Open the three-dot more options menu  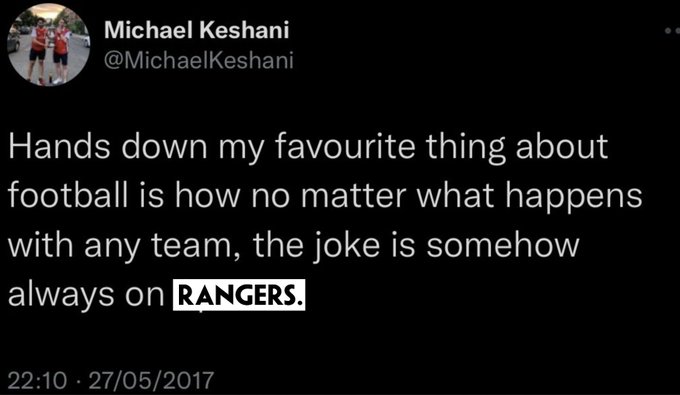point(673,31)
